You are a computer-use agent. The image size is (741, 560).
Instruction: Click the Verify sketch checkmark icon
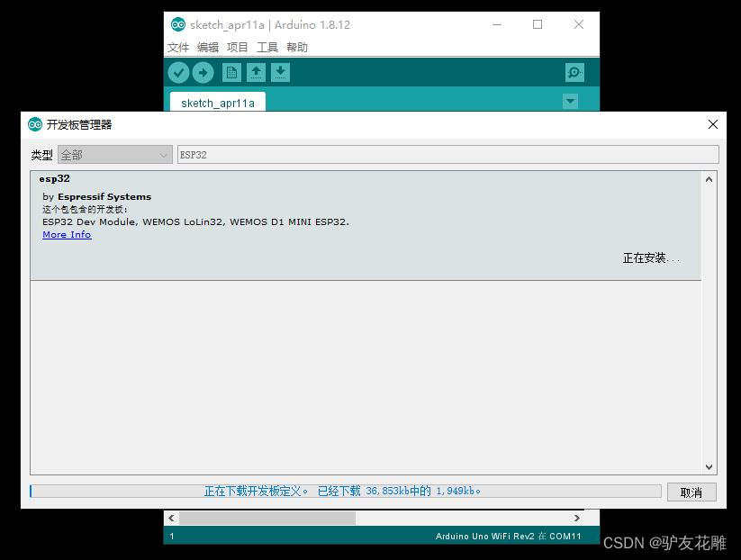(178, 73)
